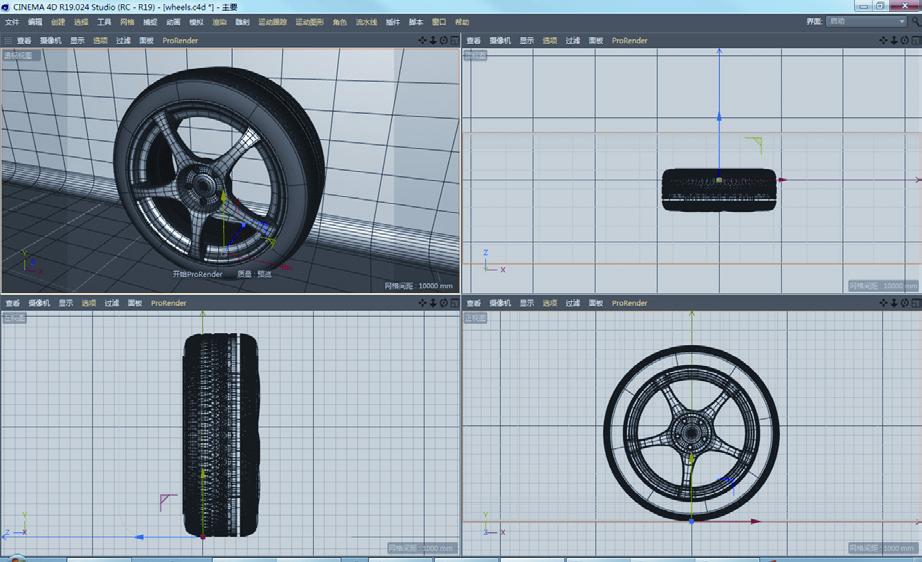
Task: Click the wheel hub center in front view
Action: click(x=690, y=431)
